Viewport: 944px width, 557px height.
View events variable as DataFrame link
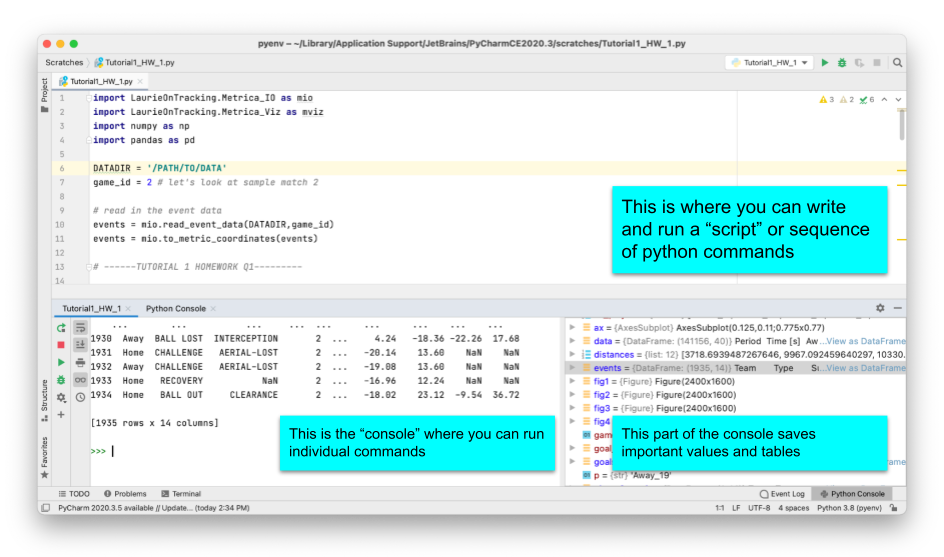click(866, 368)
